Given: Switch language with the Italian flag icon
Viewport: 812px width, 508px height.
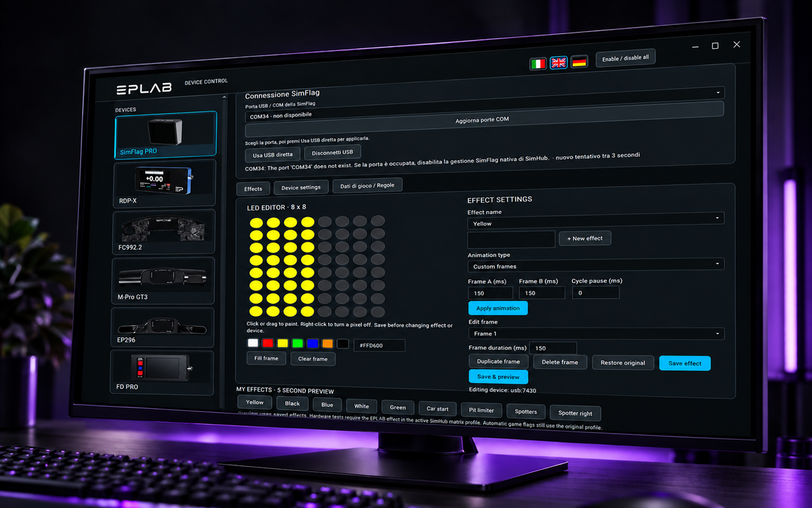Looking at the screenshot, I should (x=538, y=64).
